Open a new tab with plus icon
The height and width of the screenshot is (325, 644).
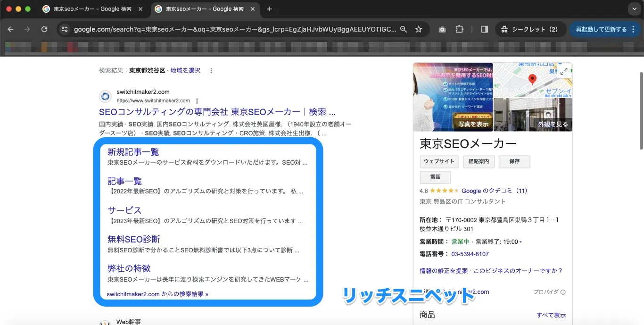click(x=270, y=9)
